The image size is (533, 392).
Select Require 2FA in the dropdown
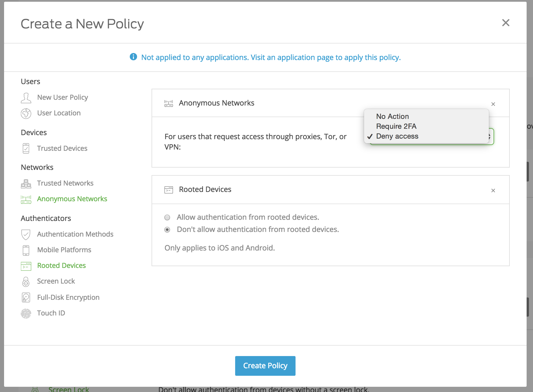coord(396,126)
